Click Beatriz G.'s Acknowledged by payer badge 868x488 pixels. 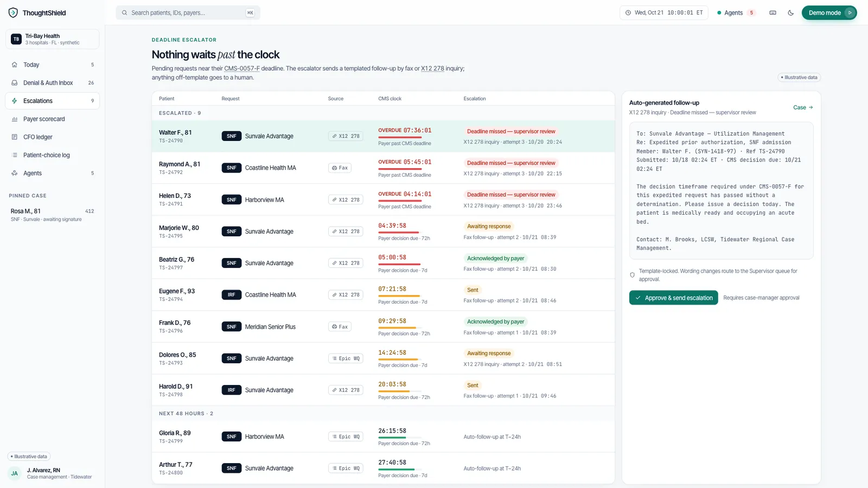(496, 258)
